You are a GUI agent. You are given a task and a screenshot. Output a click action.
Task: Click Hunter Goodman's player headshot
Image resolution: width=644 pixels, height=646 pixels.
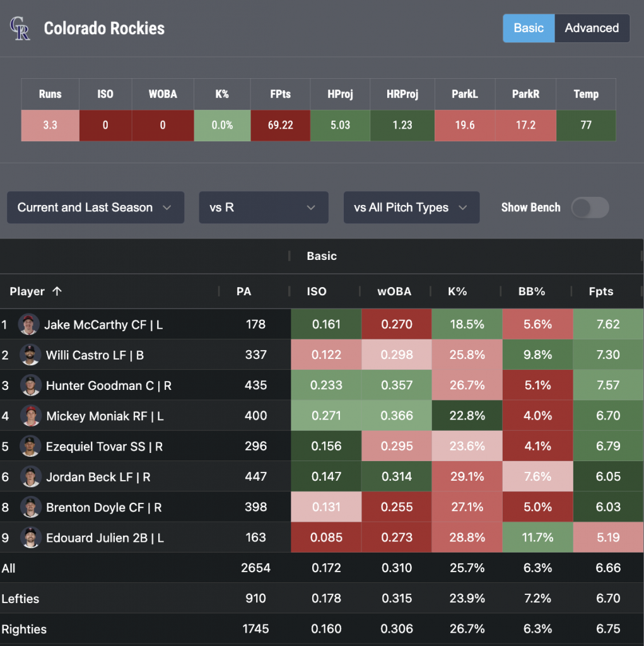[x=30, y=385]
